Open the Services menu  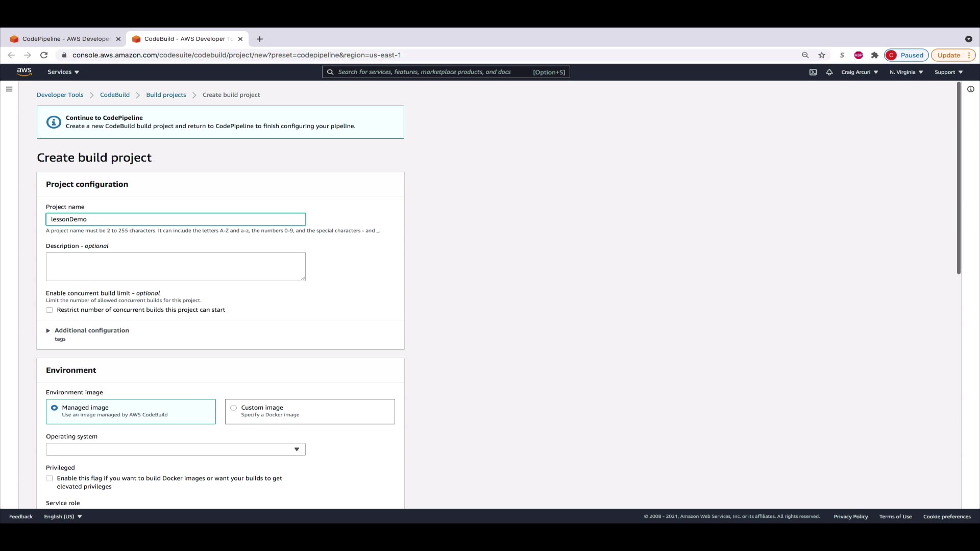(x=63, y=72)
